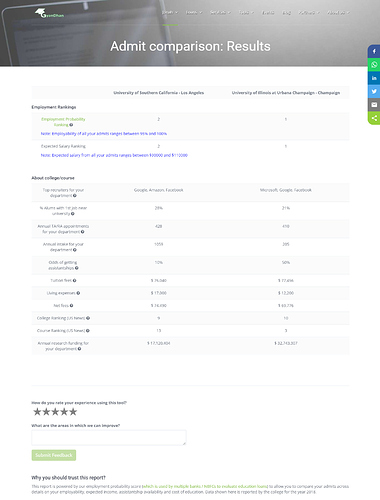Viewport: 380px width, 500px height.
Task: Share the results on LinkedIn
Action: pos(374,78)
